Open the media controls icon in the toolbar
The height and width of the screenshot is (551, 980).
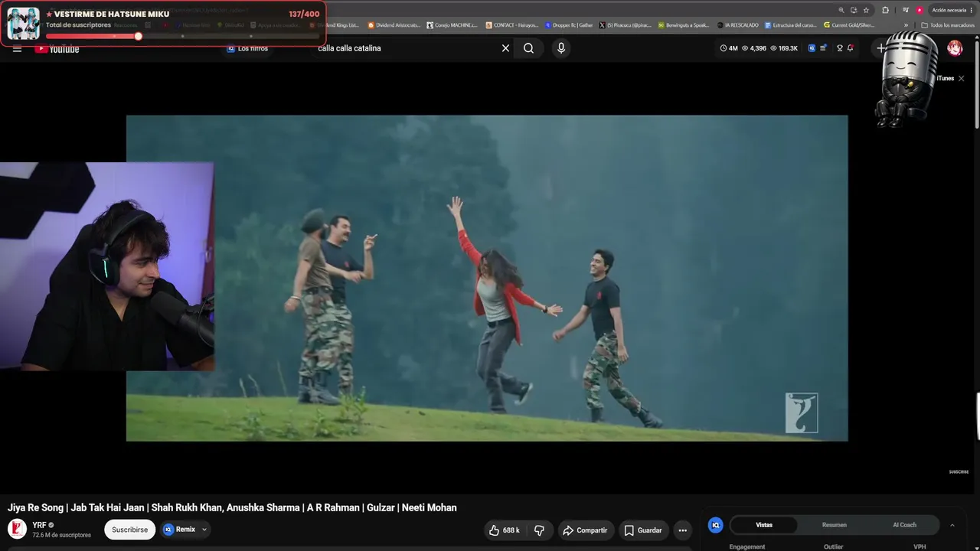pyautogui.click(x=905, y=10)
